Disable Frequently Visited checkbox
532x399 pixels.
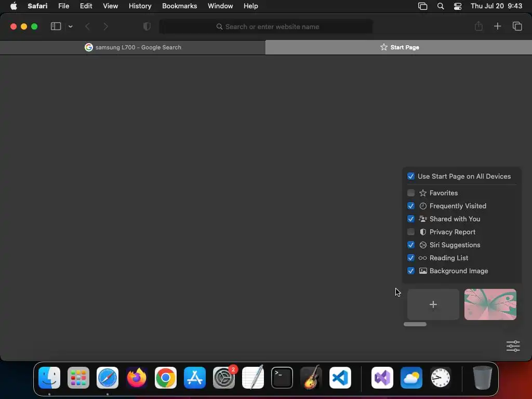pyautogui.click(x=411, y=206)
